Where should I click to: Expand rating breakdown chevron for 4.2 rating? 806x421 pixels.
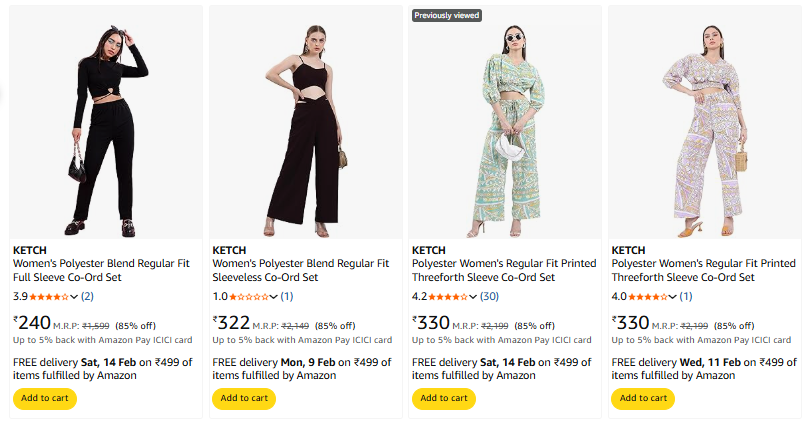click(473, 297)
